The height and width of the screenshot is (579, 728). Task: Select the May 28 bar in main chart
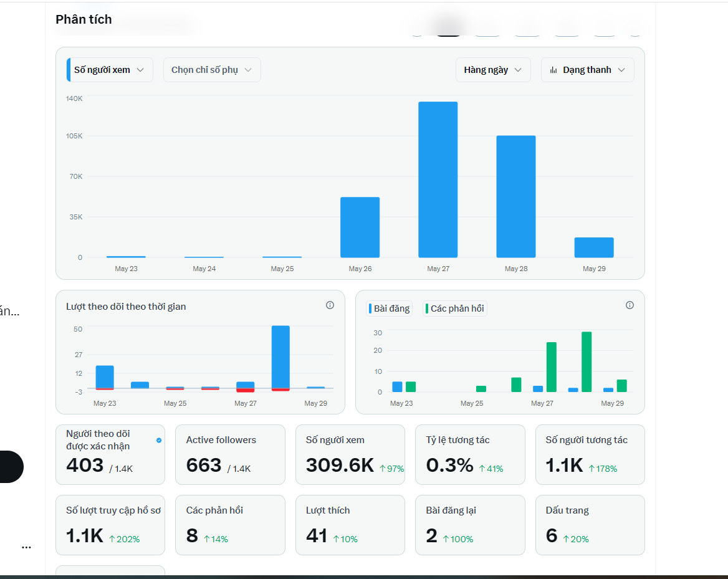coord(516,196)
